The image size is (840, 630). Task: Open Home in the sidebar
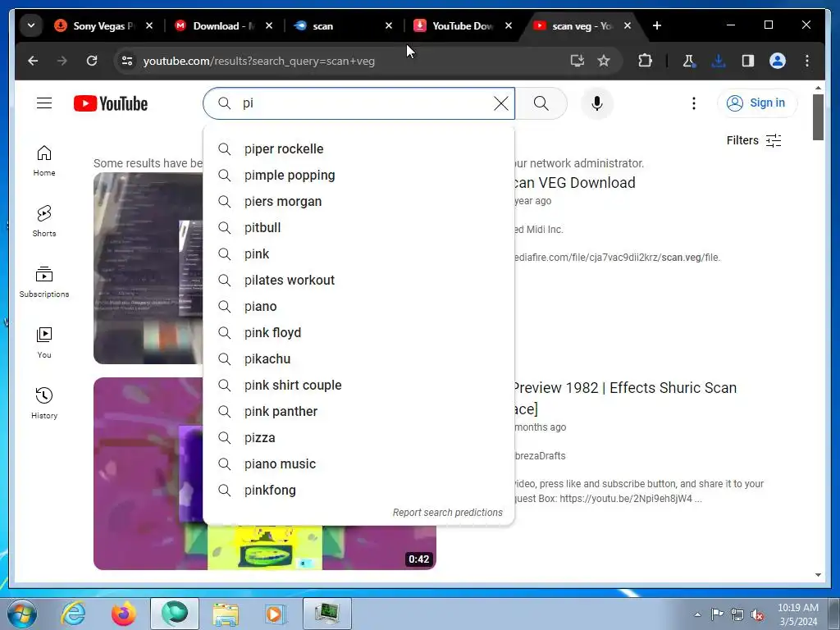[44, 161]
